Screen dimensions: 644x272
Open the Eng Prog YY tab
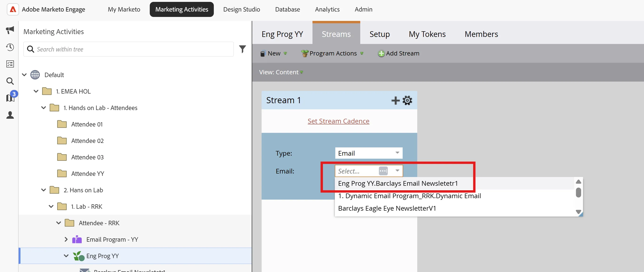tap(282, 34)
